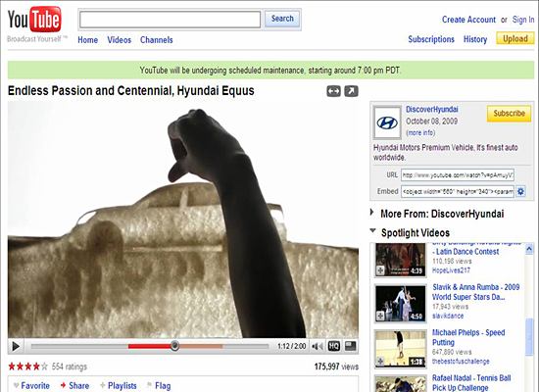The image size is (539, 392).
Task: Click the video progress slider handle
Action: pyautogui.click(x=174, y=346)
